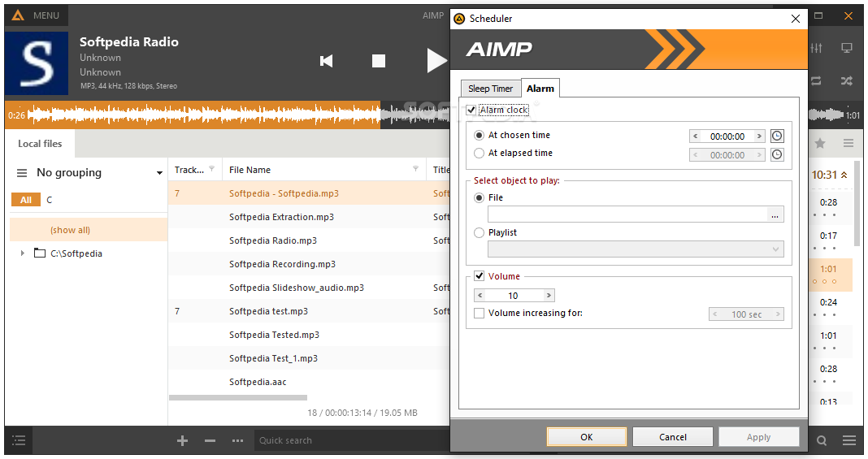This screenshot has width=868, height=459.
Task: Open the equalizer icon
Action: click(x=817, y=48)
